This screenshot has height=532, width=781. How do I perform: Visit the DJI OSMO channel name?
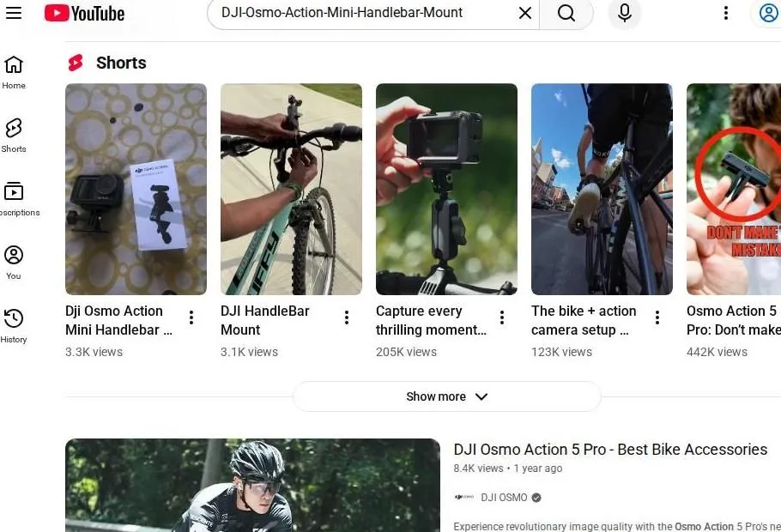(x=504, y=497)
